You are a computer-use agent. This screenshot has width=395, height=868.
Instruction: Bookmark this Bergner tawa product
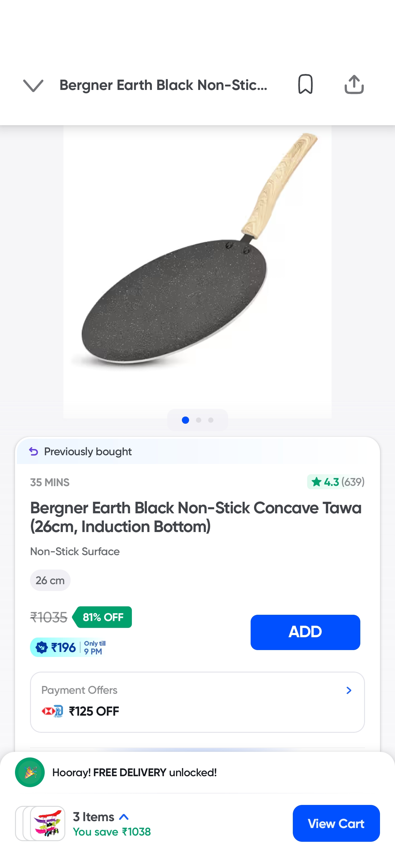[x=305, y=84]
